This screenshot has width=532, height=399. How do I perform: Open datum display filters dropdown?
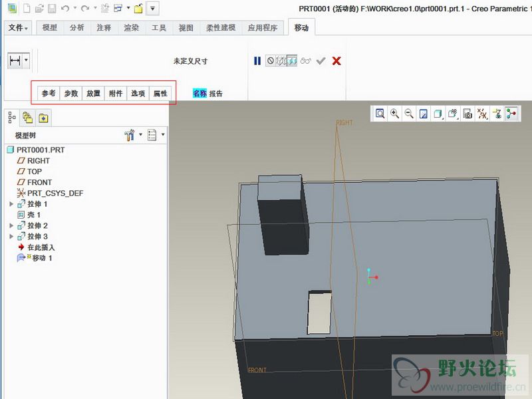coord(482,114)
